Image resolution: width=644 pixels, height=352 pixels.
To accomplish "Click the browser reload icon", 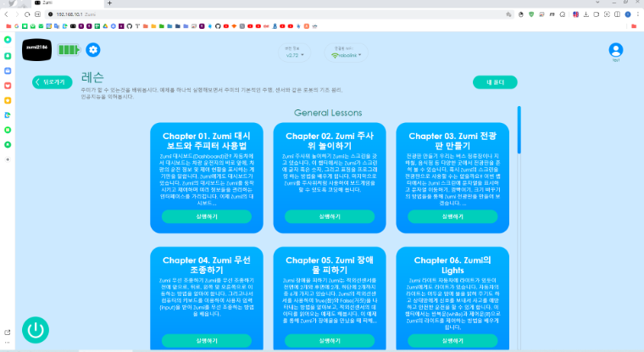I will point(36,14).
